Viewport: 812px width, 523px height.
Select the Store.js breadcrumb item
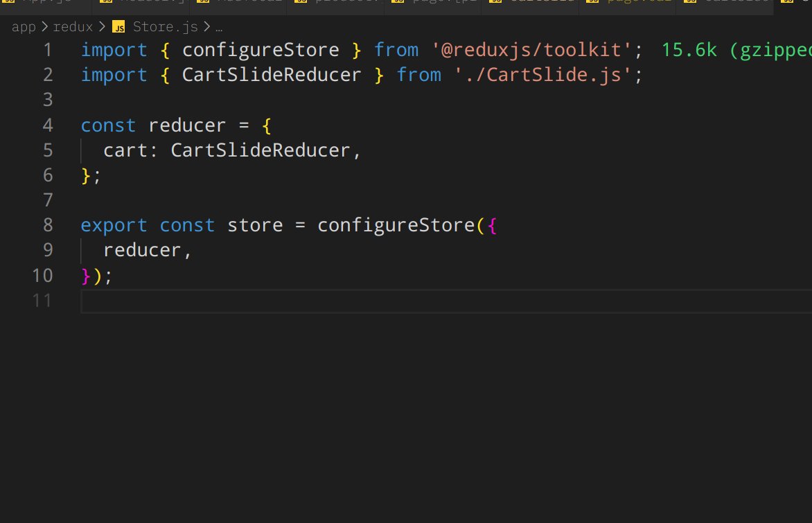[x=165, y=28]
